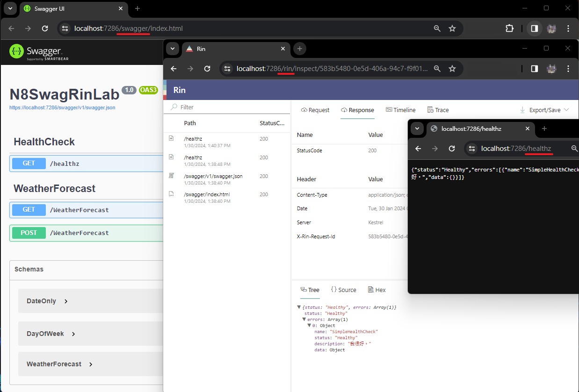Expand the POST /WeatherForecast operation

tap(80, 233)
